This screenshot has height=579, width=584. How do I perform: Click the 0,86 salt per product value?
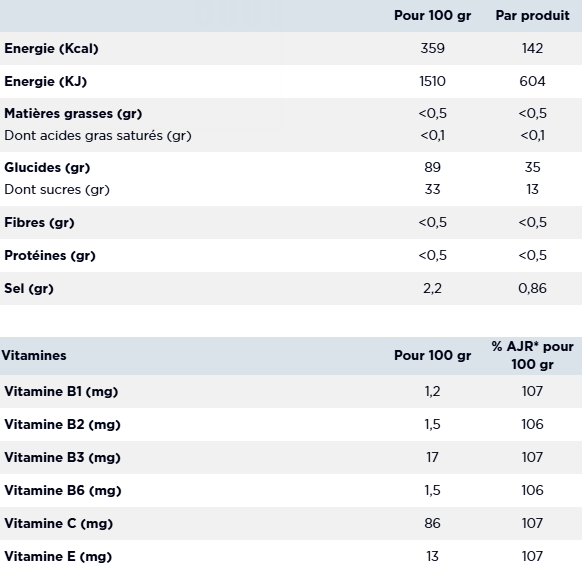click(x=532, y=289)
